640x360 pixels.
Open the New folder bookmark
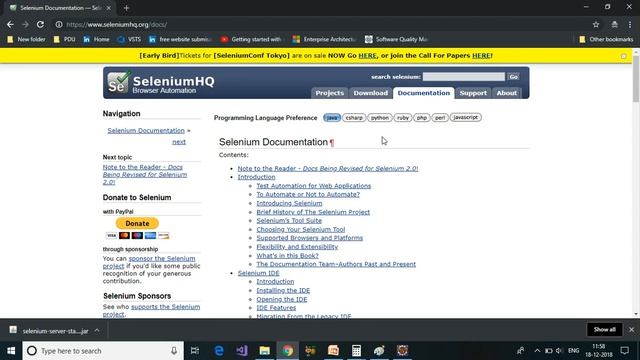[26, 39]
